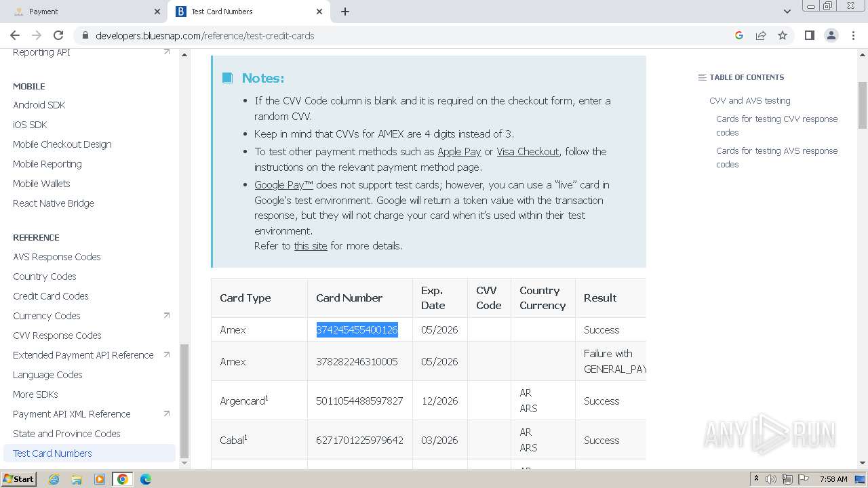Open File Explorer from taskbar
This screenshot has height=488, width=868.
pos(77,479)
